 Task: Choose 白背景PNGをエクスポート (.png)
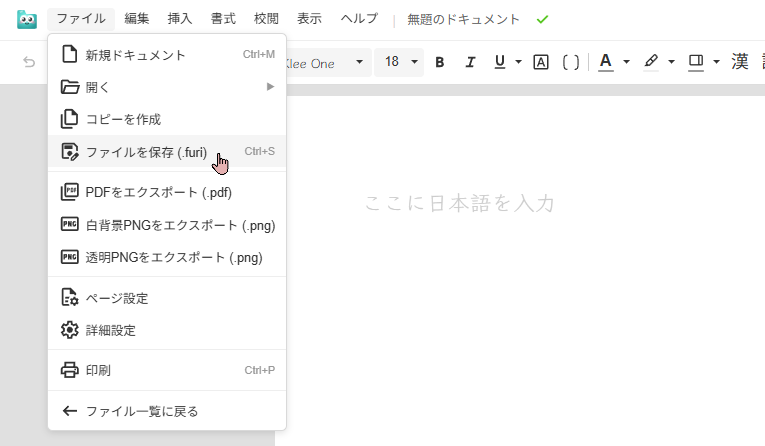[167, 224]
